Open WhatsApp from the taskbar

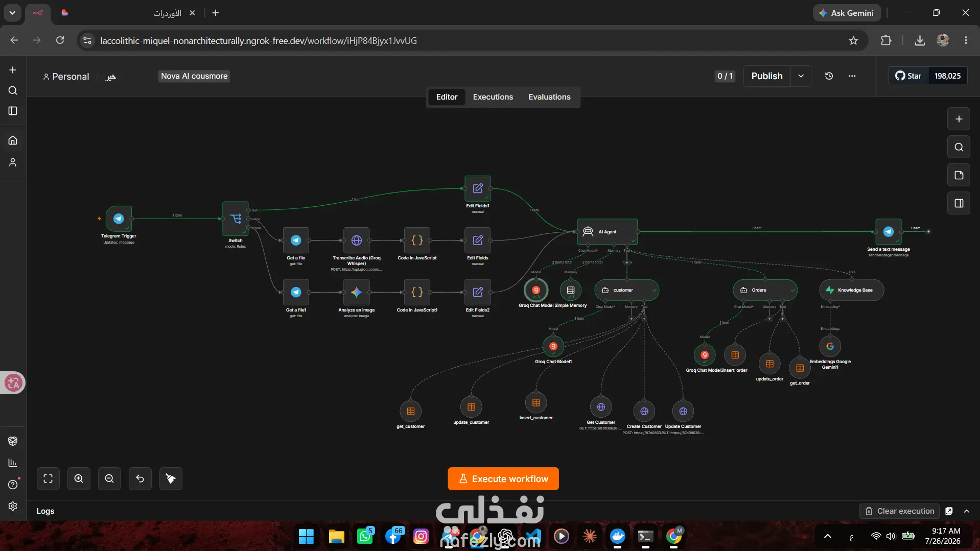(x=365, y=536)
